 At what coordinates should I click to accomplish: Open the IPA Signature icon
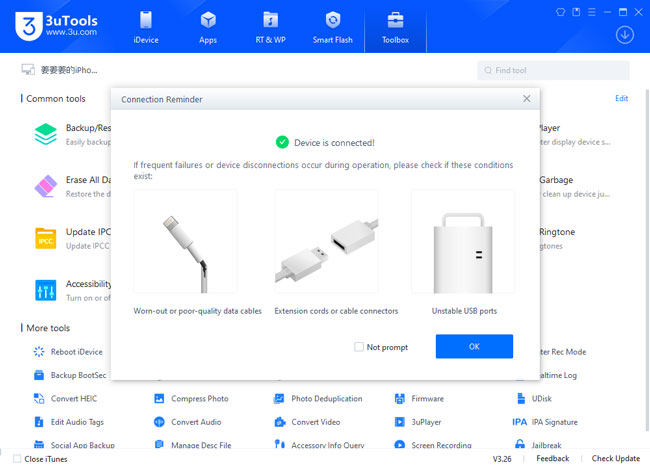pyautogui.click(x=519, y=422)
